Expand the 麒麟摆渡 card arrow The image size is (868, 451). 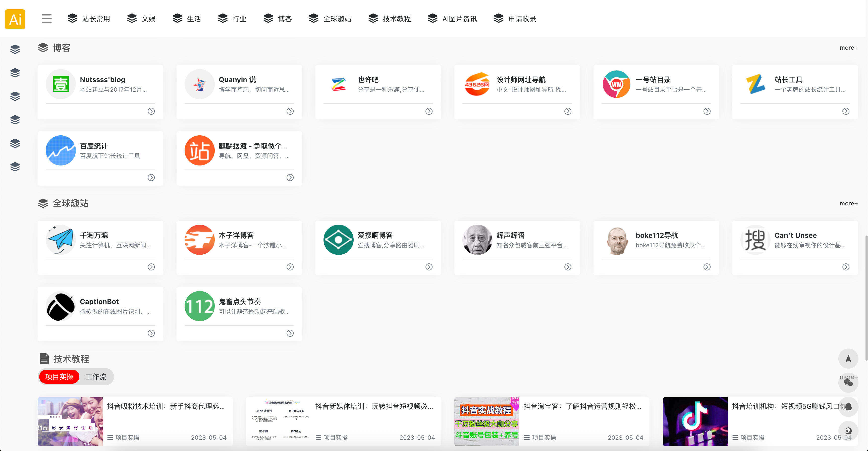[290, 177]
